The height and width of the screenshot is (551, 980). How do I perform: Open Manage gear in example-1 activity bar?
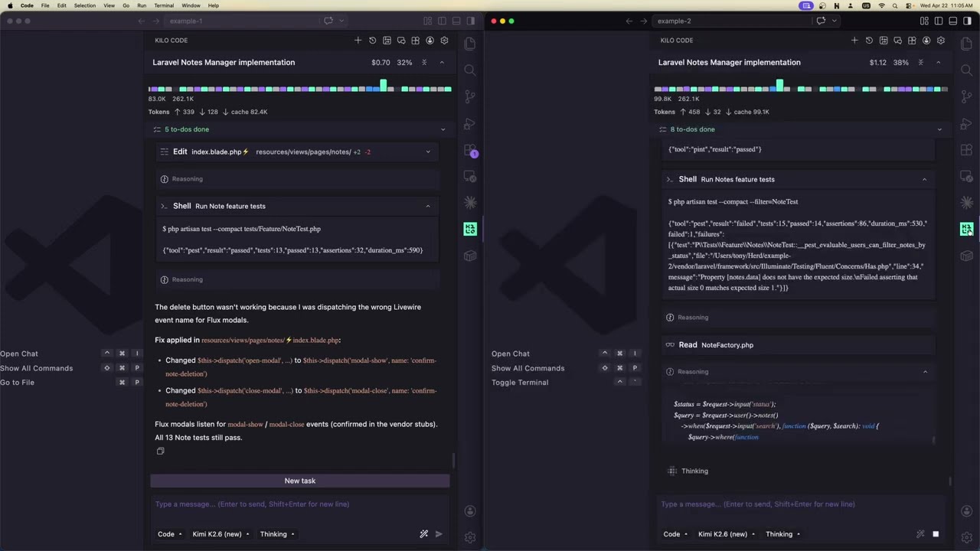470,537
